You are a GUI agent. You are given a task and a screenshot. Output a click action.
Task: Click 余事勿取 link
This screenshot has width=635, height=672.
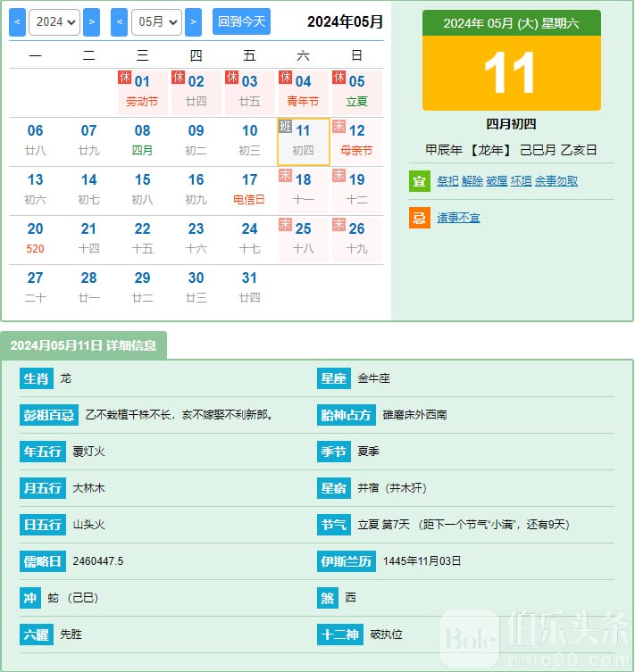(x=556, y=181)
